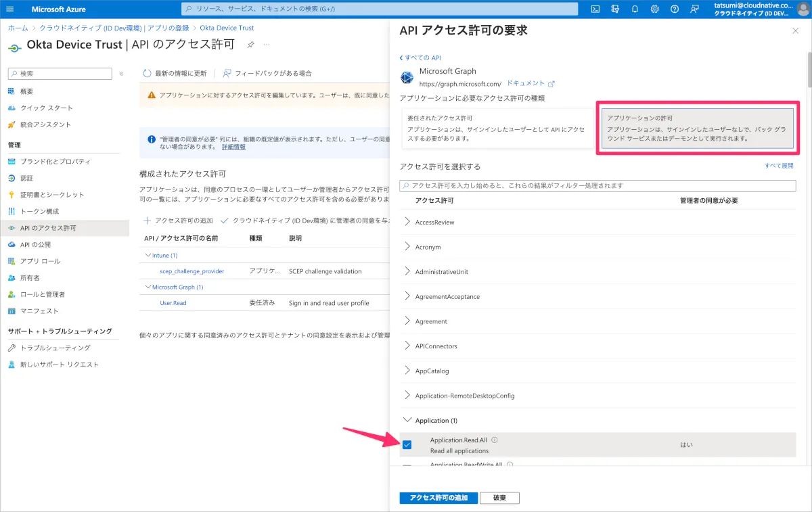The image size is (812, 512).
Task: Open Certificates and secrets in the sidebar
Action: click(52, 195)
